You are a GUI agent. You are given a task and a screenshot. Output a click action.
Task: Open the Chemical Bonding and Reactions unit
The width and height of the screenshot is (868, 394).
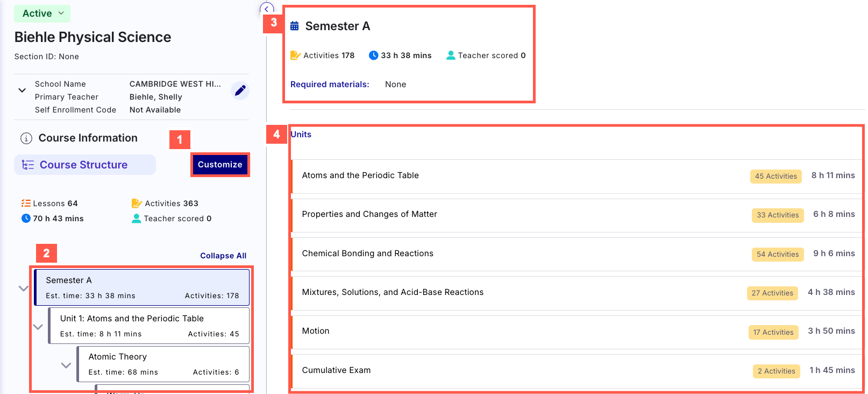pyautogui.click(x=577, y=254)
